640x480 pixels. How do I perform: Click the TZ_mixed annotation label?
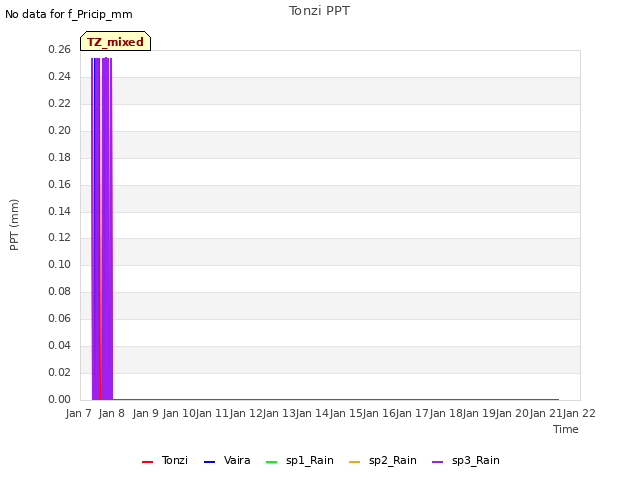[116, 41]
